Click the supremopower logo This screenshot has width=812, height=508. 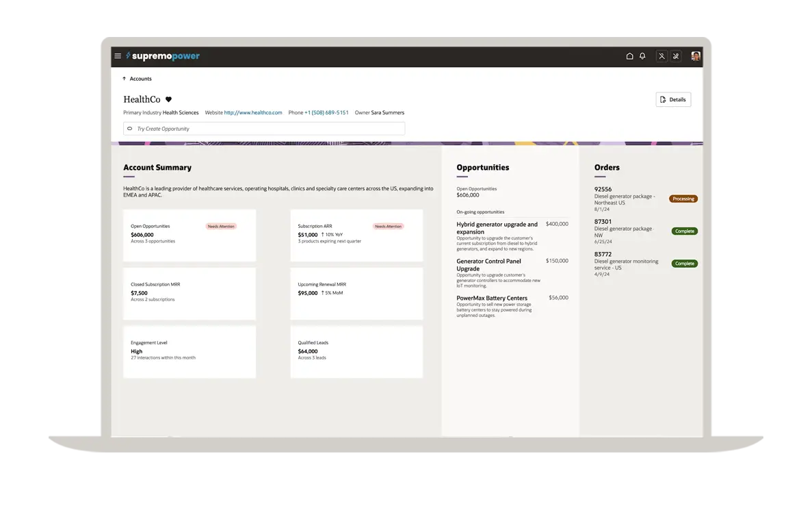[x=163, y=56]
